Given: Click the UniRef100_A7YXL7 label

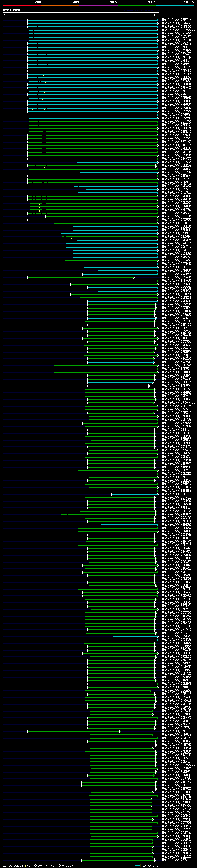Looking at the screenshot, I should (x=176, y=450).
